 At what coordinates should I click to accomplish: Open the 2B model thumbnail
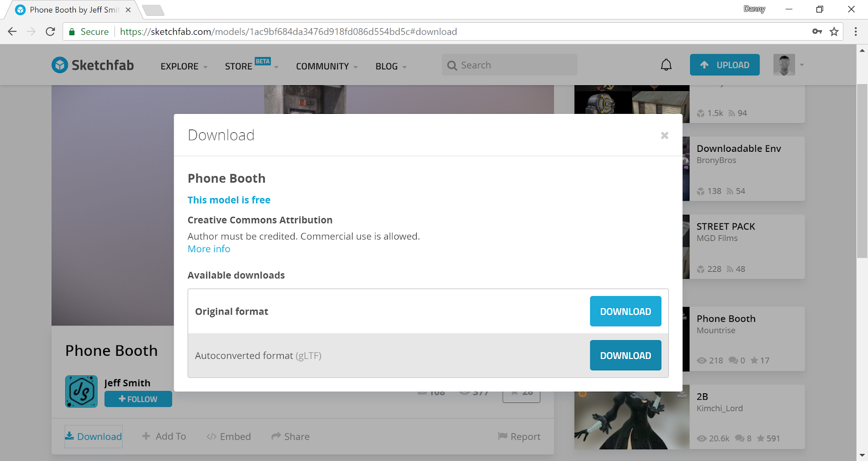tap(632, 417)
